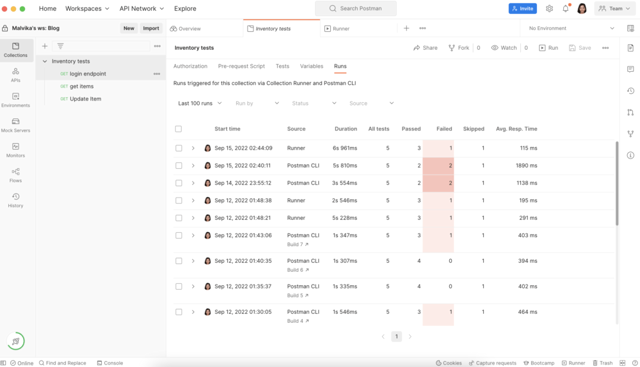Check the Sep 12, 2022 01:35:37 run
The height and width of the screenshot is (367, 640).
click(178, 287)
